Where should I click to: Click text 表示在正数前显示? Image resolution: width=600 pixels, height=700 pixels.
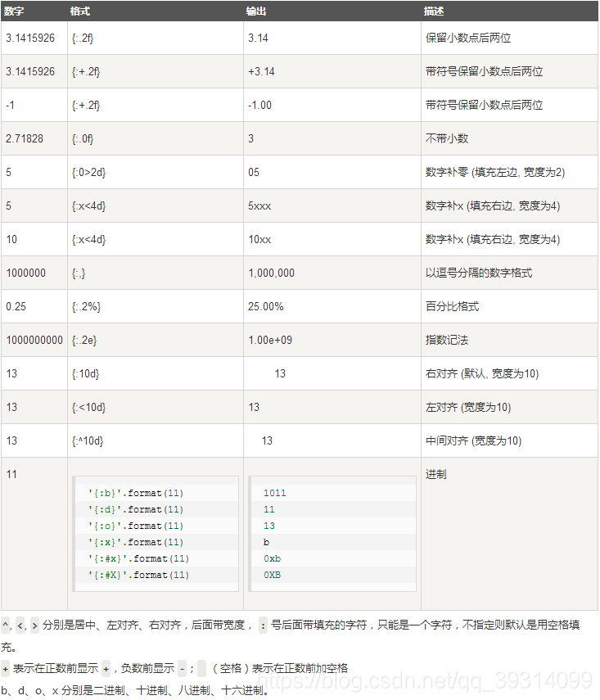click(56, 668)
